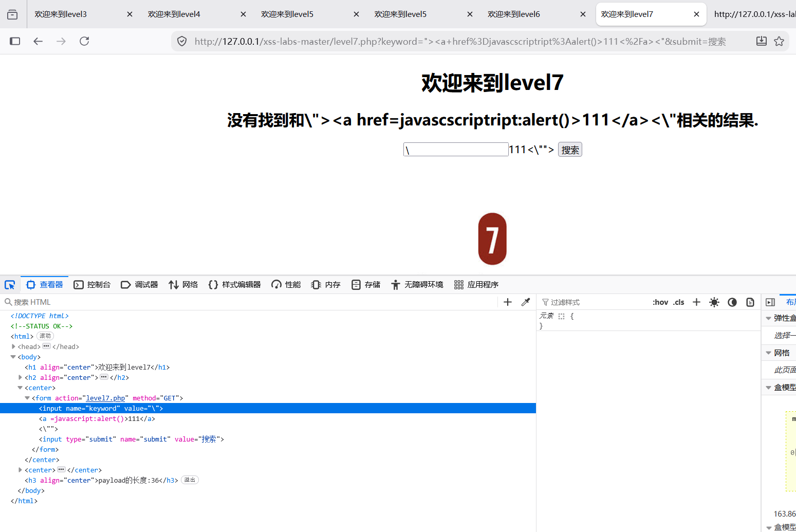This screenshot has height=532, width=796.
Task: Switch to the 控制台 console tab
Action: (x=92, y=285)
